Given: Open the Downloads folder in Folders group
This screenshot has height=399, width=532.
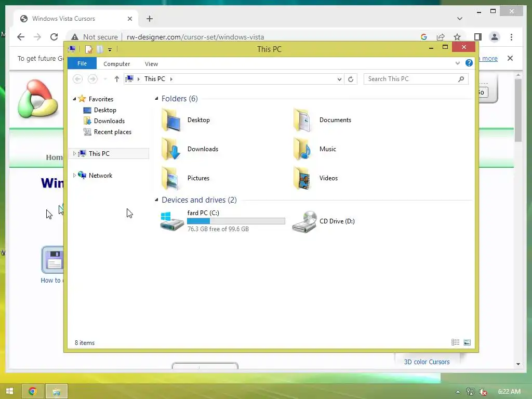Looking at the screenshot, I should click(172, 149).
